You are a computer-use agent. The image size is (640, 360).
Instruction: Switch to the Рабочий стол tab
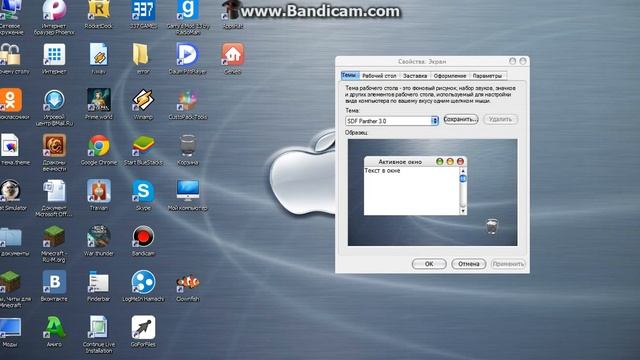[379, 76]
